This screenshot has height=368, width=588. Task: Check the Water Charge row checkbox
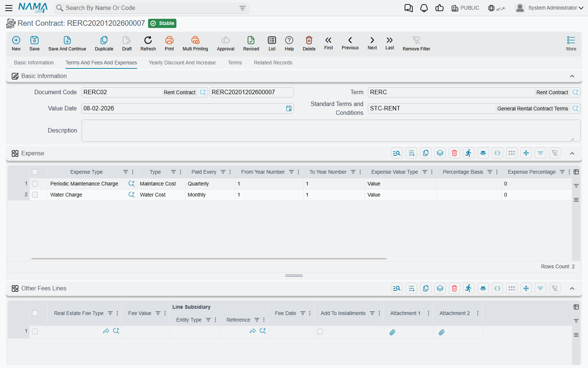35,195
